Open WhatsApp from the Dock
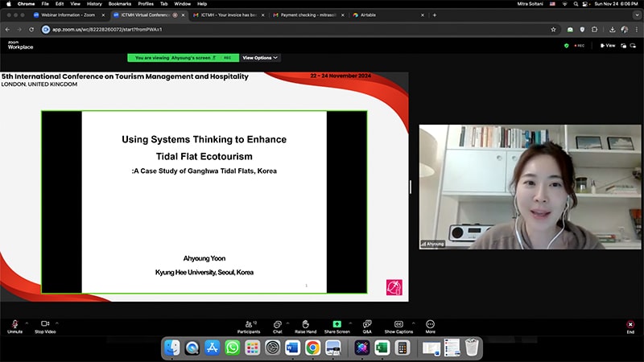This screenshot has height=362, width=644. coord(233,348)
